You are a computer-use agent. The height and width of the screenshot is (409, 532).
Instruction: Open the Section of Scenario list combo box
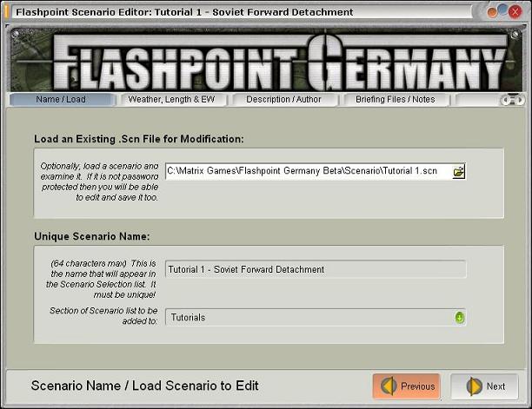coord(316,318)
